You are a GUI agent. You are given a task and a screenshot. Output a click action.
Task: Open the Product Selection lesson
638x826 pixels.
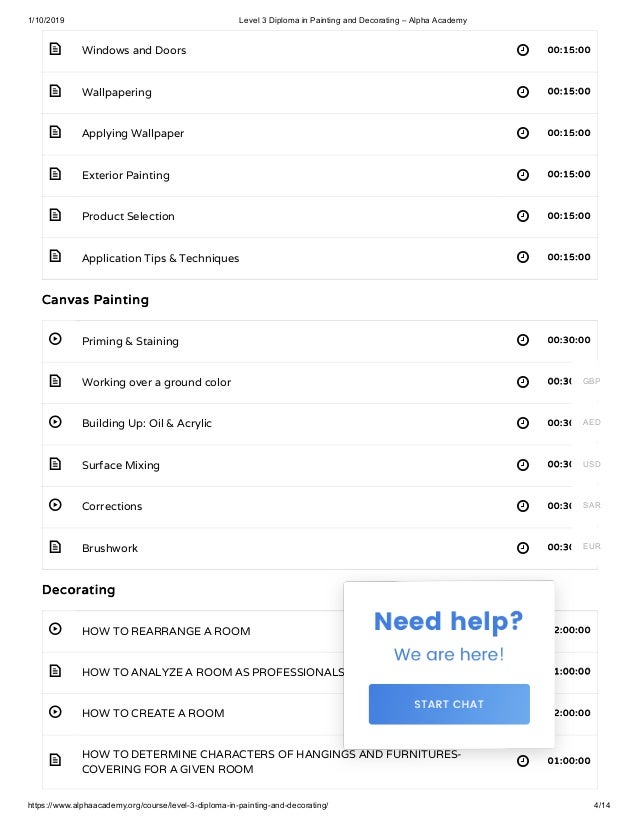(128, 216)
